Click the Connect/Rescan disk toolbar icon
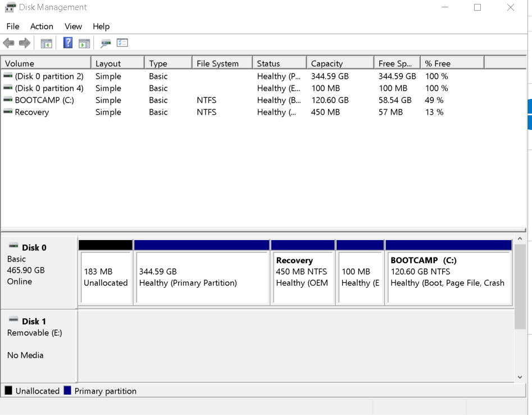Image resolution: width=532 pixels, height=415 pixels. pyautogui.click(x=106, y=43)
